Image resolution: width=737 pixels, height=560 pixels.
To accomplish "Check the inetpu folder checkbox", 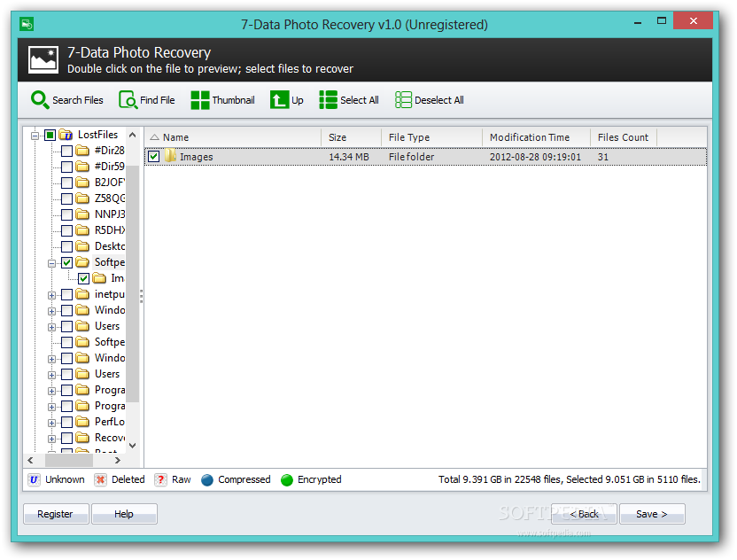I will coord(66,295).
